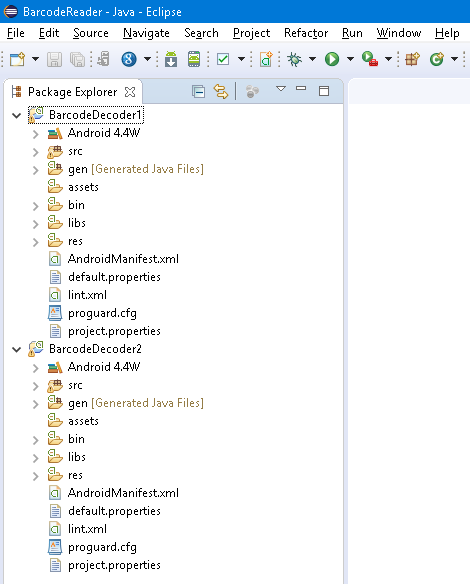Select the BarcodeDecoder2 project node
The image size is (470, 584).
95,349
